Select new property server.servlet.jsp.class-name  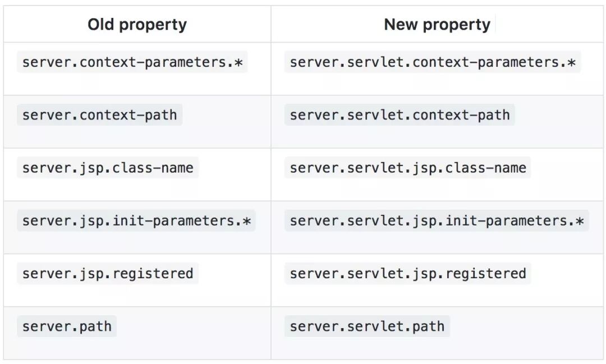click(408, 168)
